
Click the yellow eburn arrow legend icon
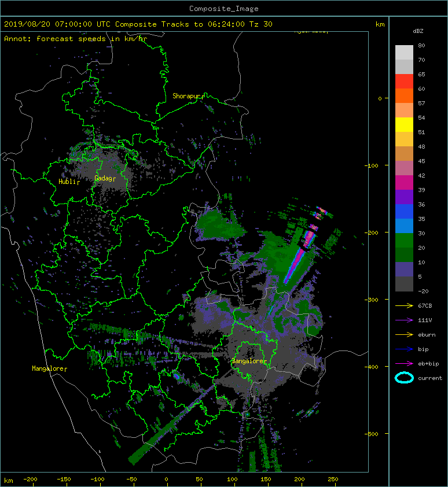404,335
